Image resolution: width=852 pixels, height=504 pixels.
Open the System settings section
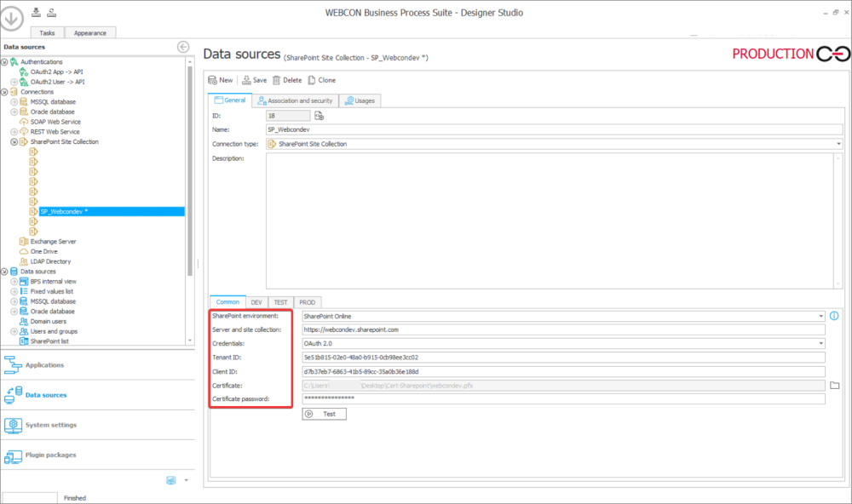tap(50, 425)
